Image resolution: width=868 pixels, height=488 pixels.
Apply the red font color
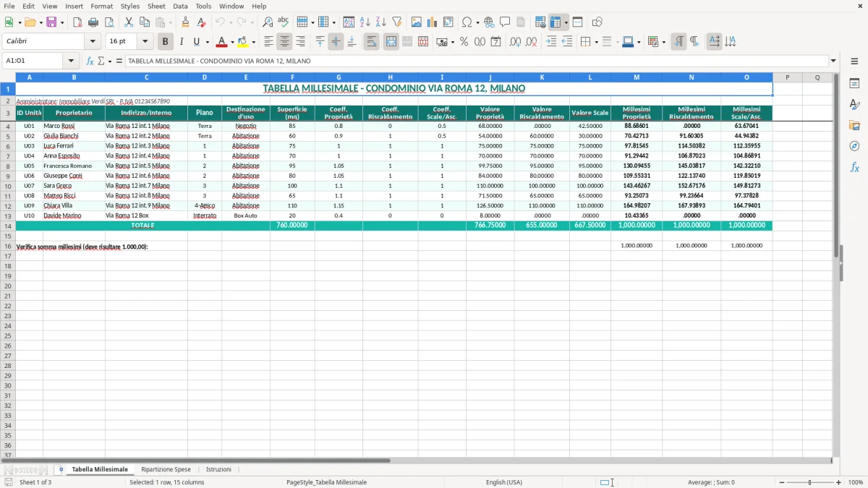click(222, 42)
